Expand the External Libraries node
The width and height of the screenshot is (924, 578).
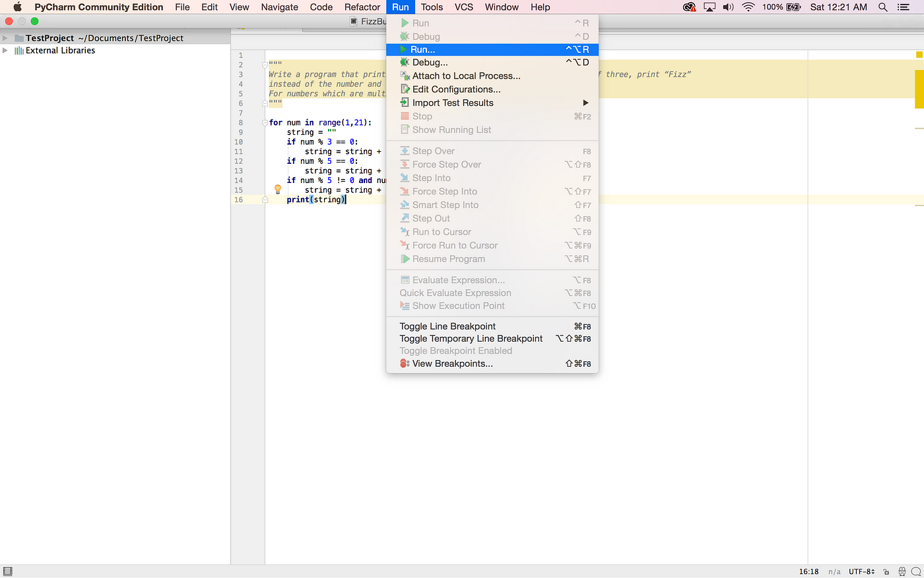pos(5,50)
